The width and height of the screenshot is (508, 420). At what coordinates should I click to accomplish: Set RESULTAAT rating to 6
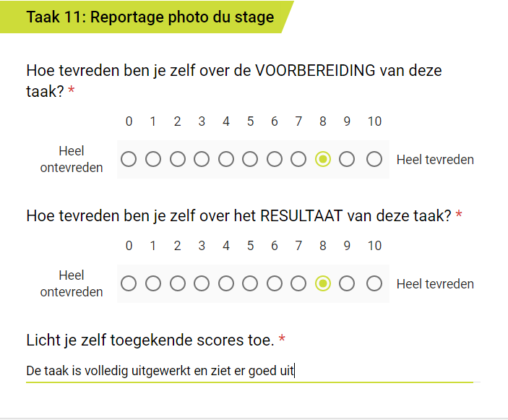point(275,283)
